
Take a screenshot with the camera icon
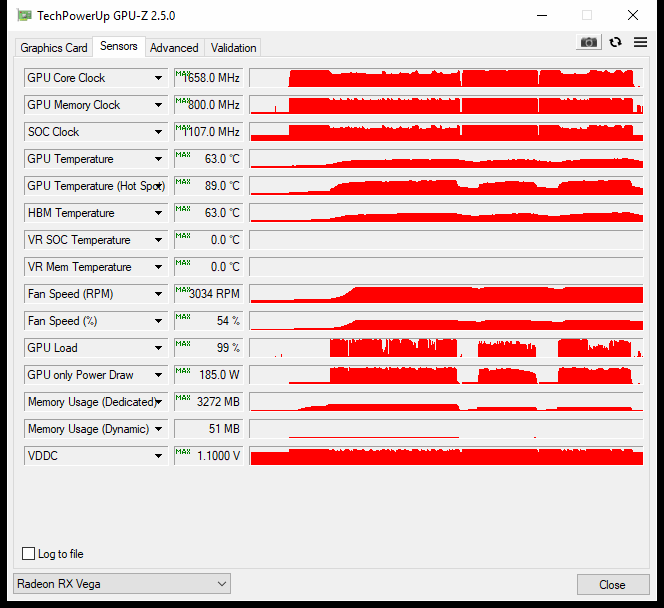pos(589,42)
